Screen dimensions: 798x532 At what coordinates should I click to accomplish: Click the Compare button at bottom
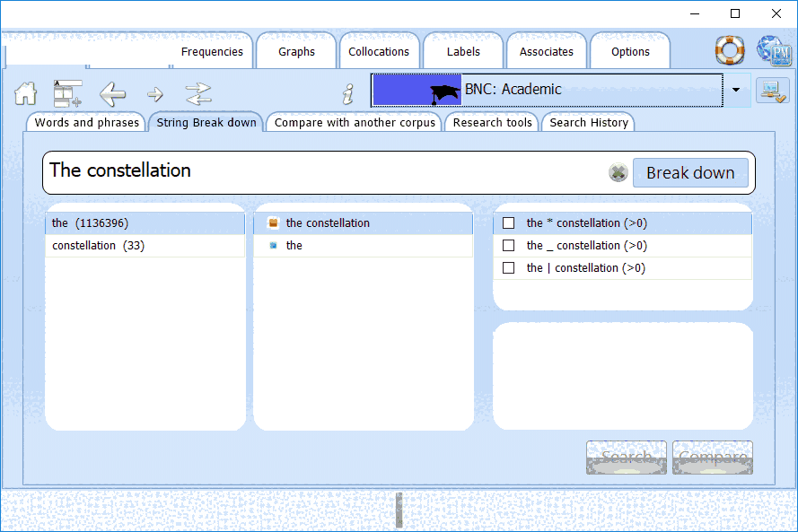coord(712,458)
